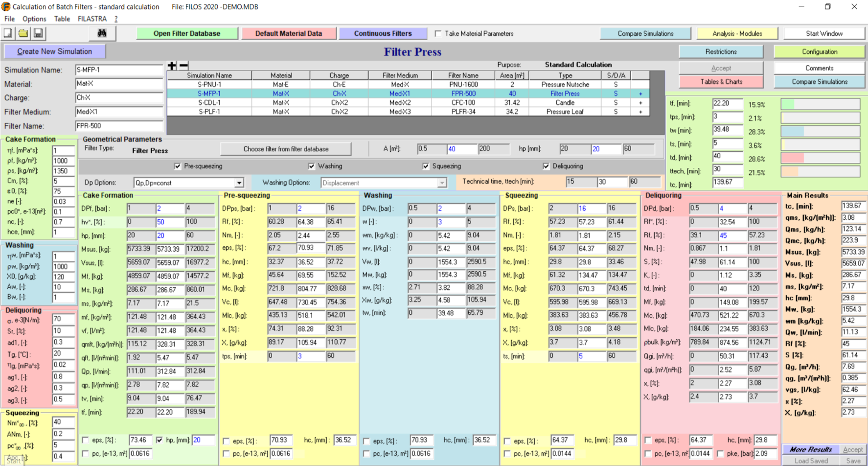Image resolution: width=868 pixels, height=466 pixels.
Task: Open the Options menu
Action: click(x=34, y=19)
